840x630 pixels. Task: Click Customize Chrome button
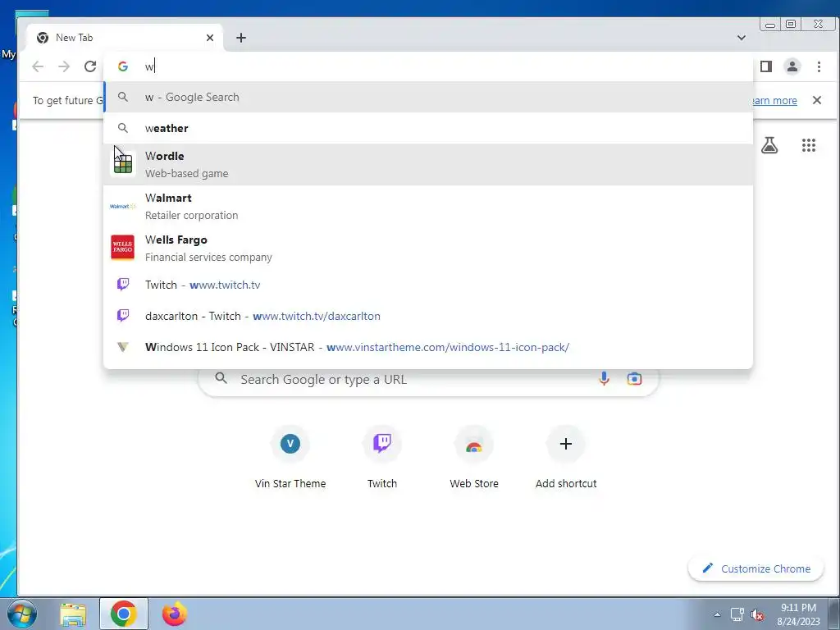click(756, 568)
